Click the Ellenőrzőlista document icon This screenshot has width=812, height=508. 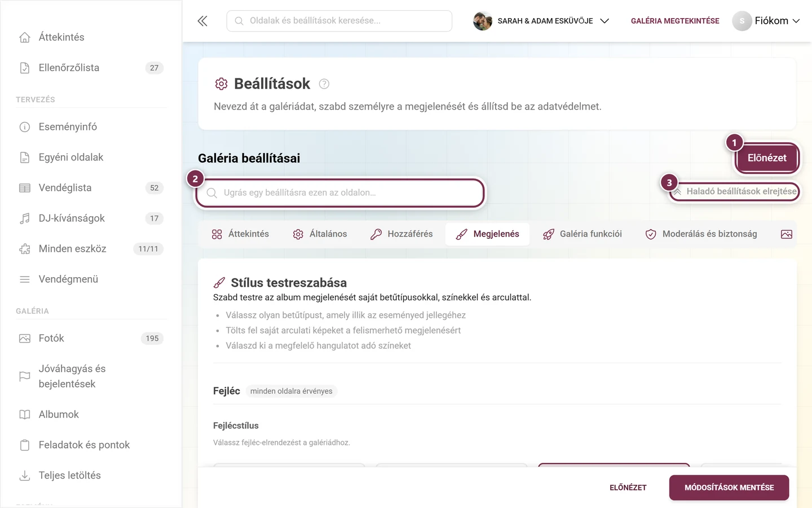[25, 68]
